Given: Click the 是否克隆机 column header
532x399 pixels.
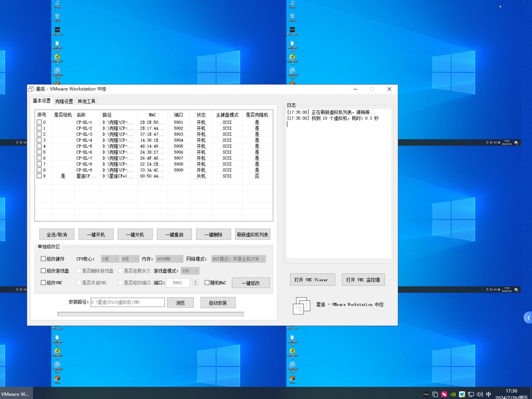Looking at the screenshot, I should tap(257, 115).
